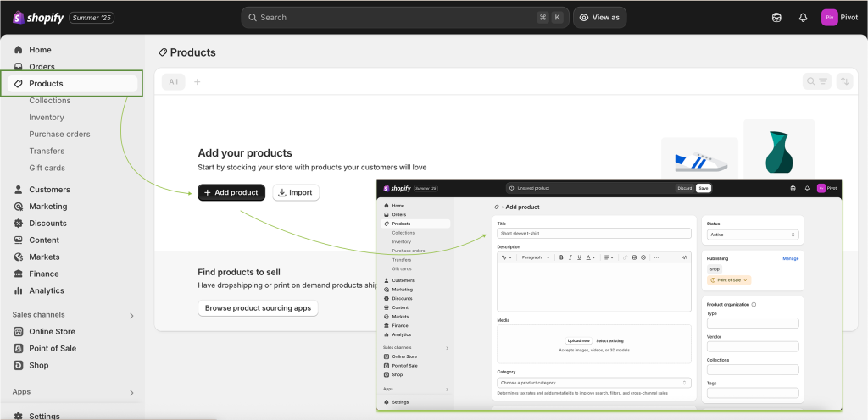Screen dimensions: 868x420
Task: Toggle underline in the Description toolbar
Action: 579,257
